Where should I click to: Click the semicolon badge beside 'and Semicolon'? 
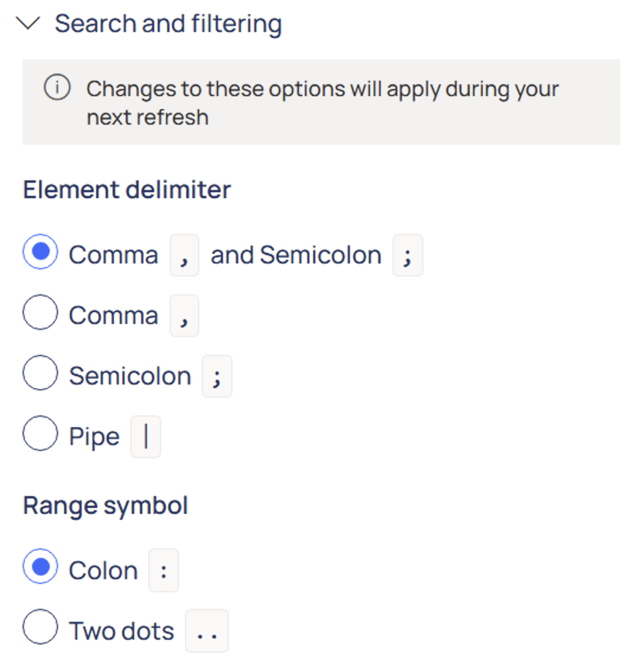tap(407, 255)
